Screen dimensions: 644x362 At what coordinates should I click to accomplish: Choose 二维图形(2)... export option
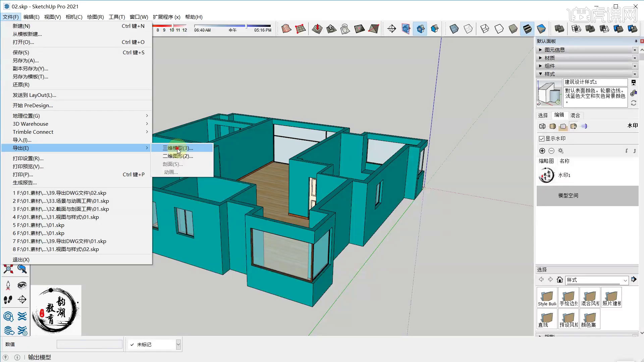pyautogui.click(x=182, y=156)
